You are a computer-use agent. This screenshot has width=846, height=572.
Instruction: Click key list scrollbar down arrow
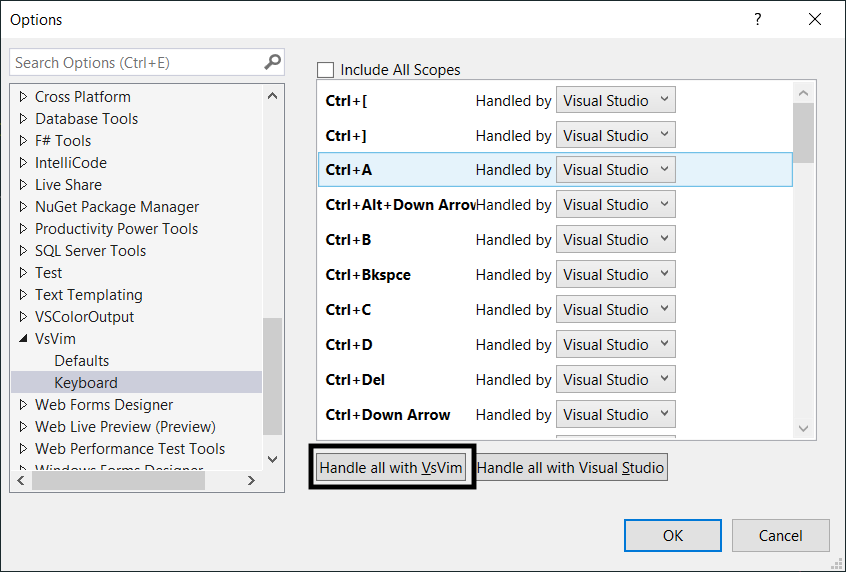click(803, 428)
